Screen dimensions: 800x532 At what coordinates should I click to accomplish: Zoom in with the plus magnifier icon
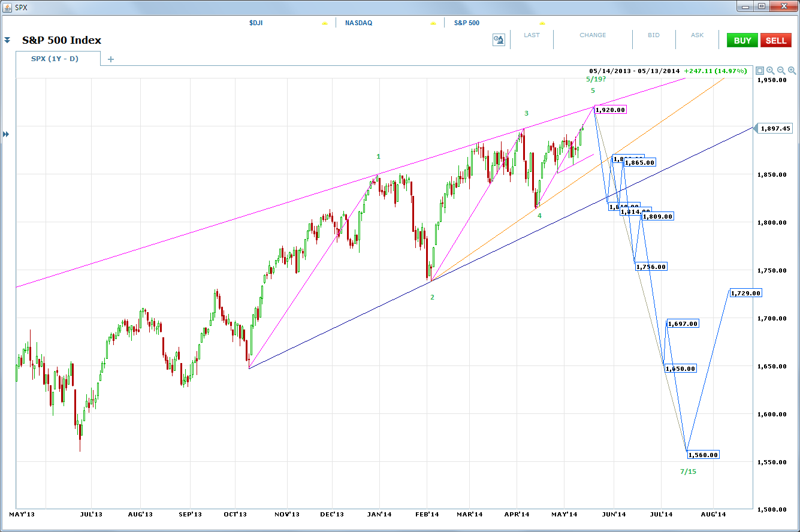pyautogui.click(x=771, y=71)
